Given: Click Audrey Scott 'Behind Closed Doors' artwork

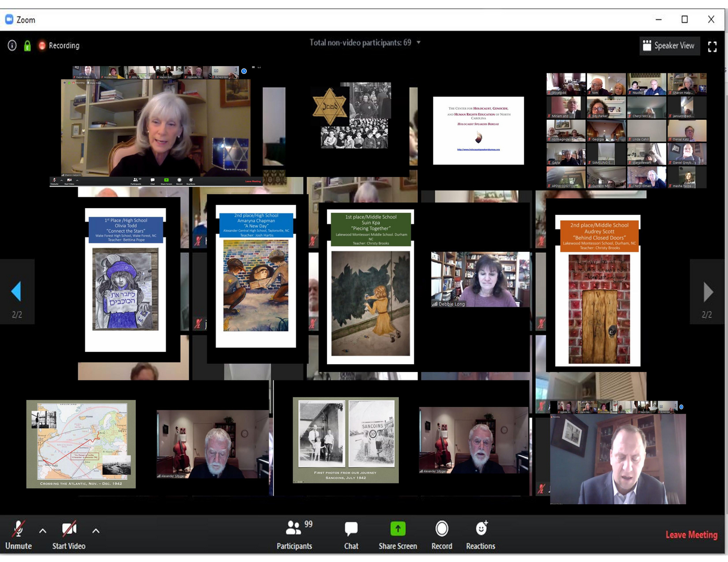Looking at the screenshot, I should (599, 309).
